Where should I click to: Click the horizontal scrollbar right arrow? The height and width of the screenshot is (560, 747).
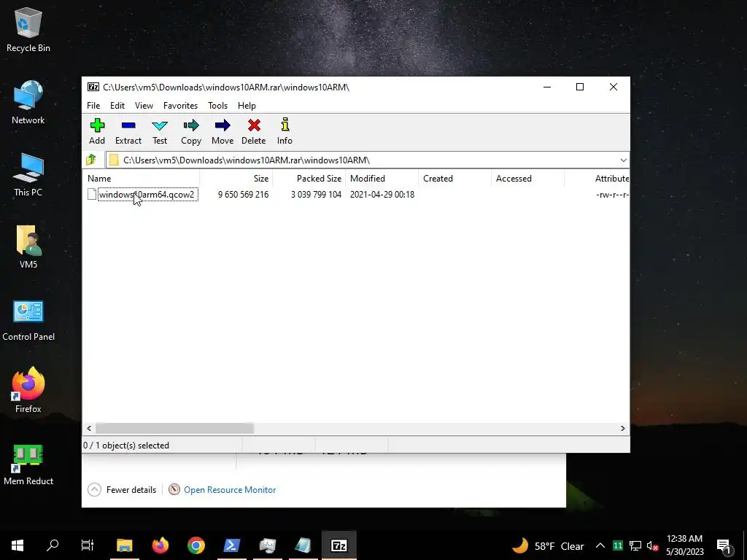point(623,429)
